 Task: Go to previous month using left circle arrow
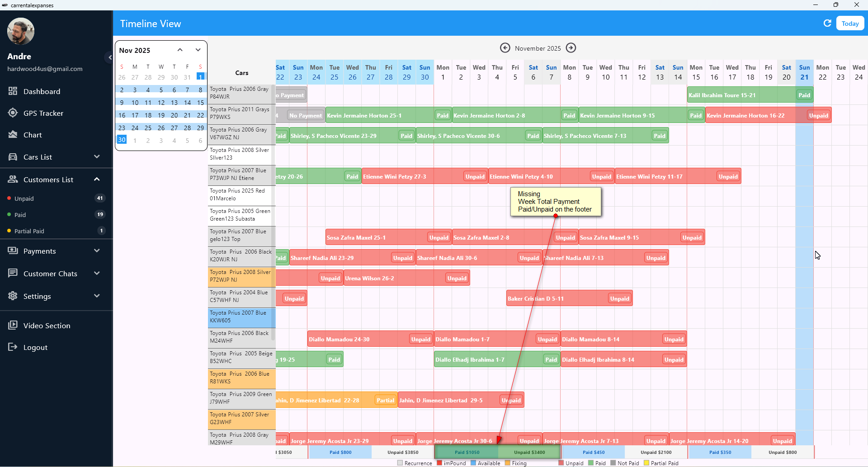(505, 48)
